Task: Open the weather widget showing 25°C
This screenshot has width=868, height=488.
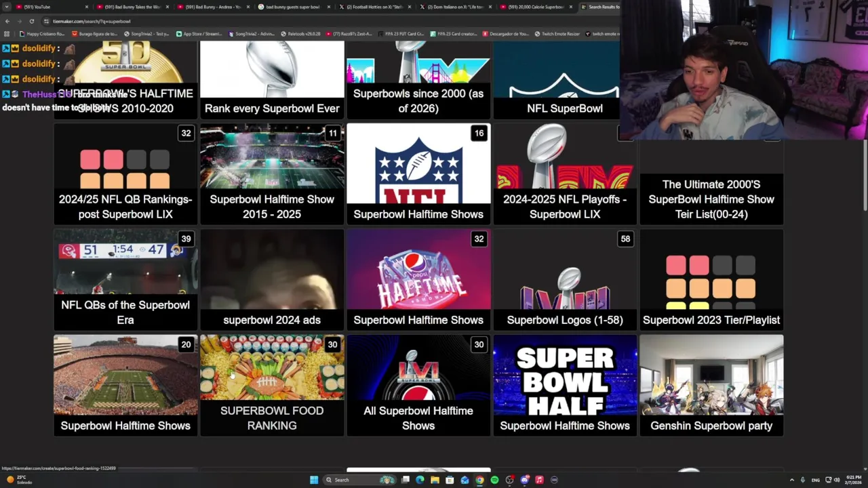Action: 19,480
